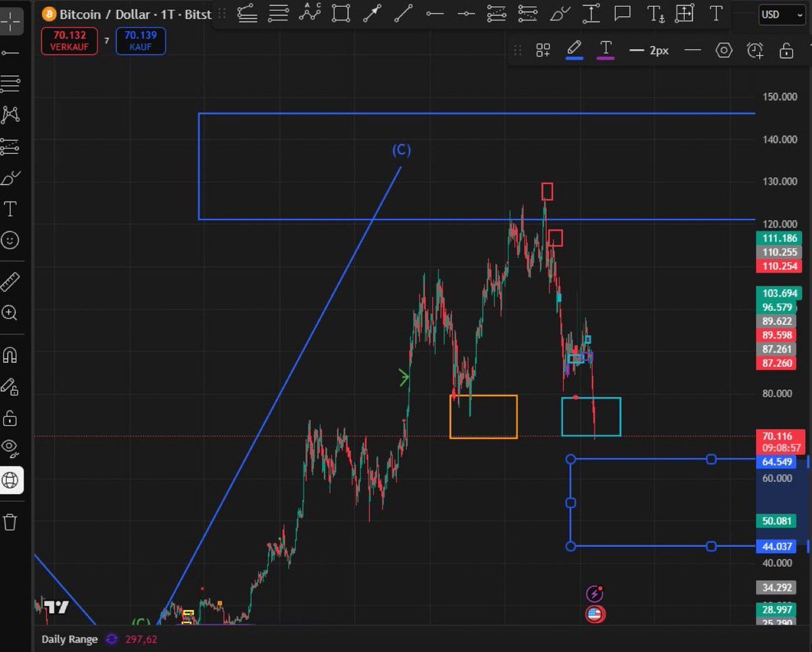Click Daily Range in the status bar
The image size is (812, 652).
point(69,638)
